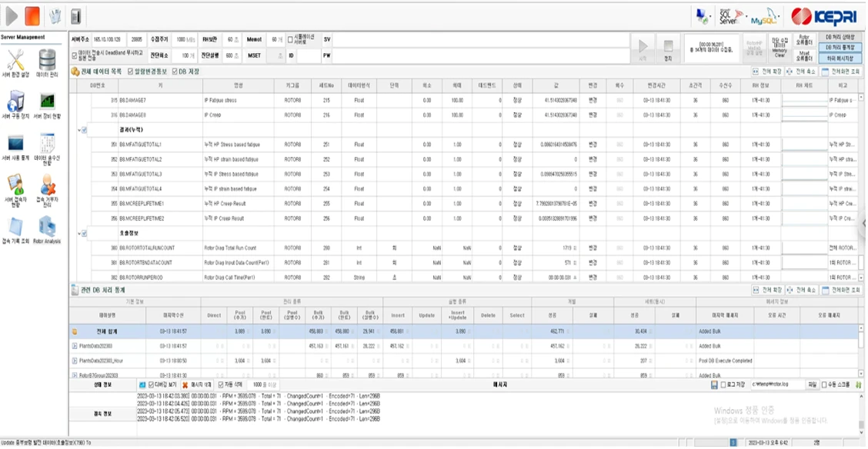Select the 전체 합계 row
Viewport: 868px width, 449px height.
point(464,331)
